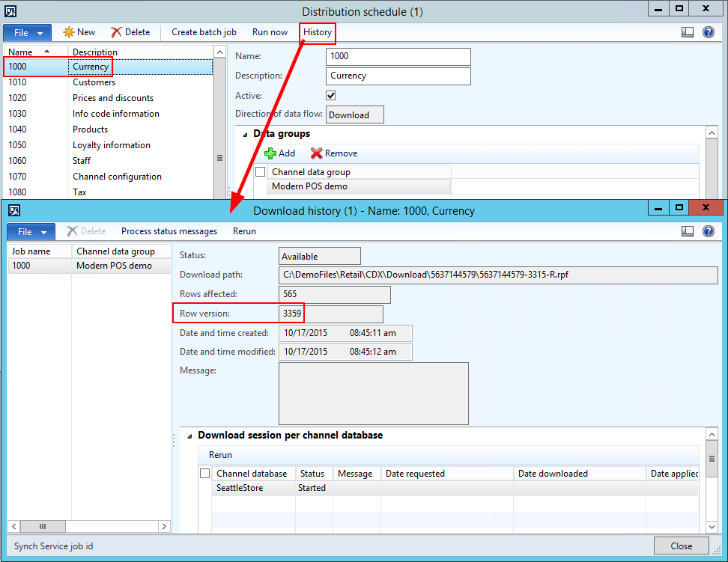Click Rerun in channel database section
The height and width of the screenshot is (562, 728).
pos(220,455)
